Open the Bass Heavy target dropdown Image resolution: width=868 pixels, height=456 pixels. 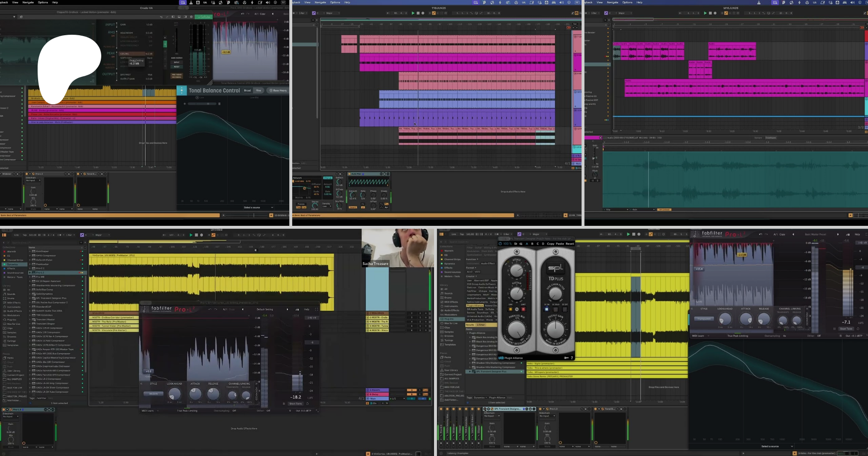pyautogui.click(x=278, y=90)
